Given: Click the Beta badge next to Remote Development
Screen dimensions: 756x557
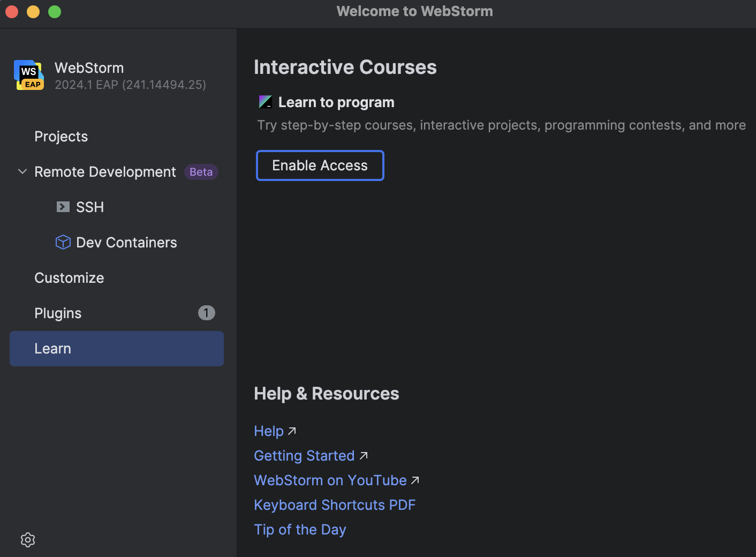Looking at the screenshot, I should click(201, 172).
